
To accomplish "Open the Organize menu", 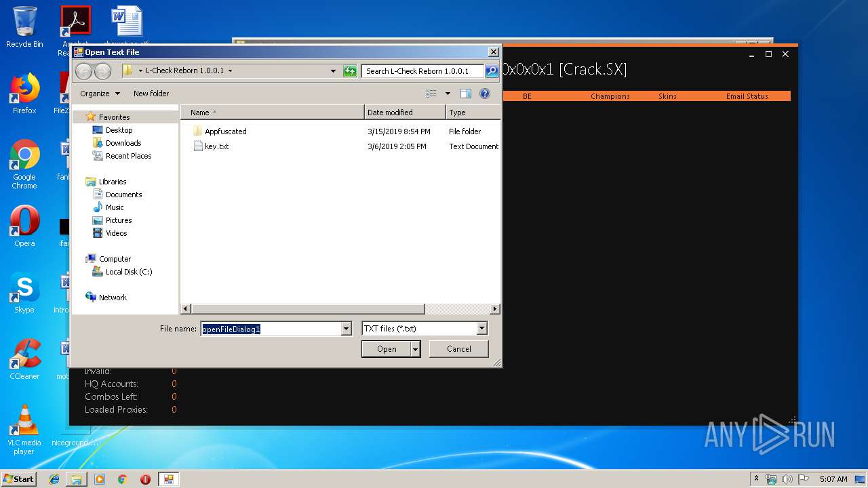I will click(x=100, y=94).
